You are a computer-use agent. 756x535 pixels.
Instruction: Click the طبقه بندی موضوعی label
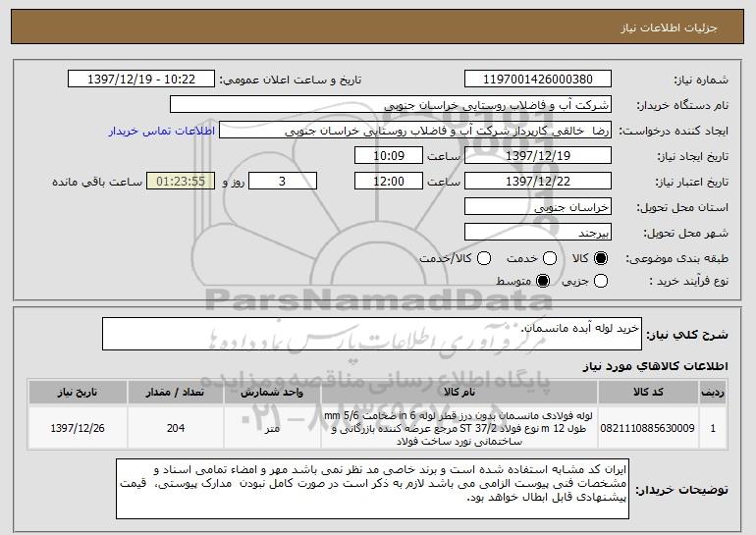[x=676, y=258]
